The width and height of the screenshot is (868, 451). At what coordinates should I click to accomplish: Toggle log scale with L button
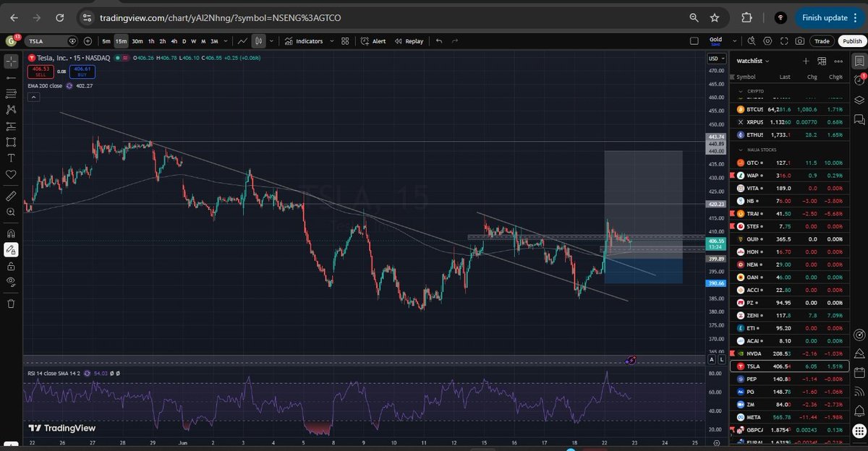pyautogui.click(x=720, y=359)
